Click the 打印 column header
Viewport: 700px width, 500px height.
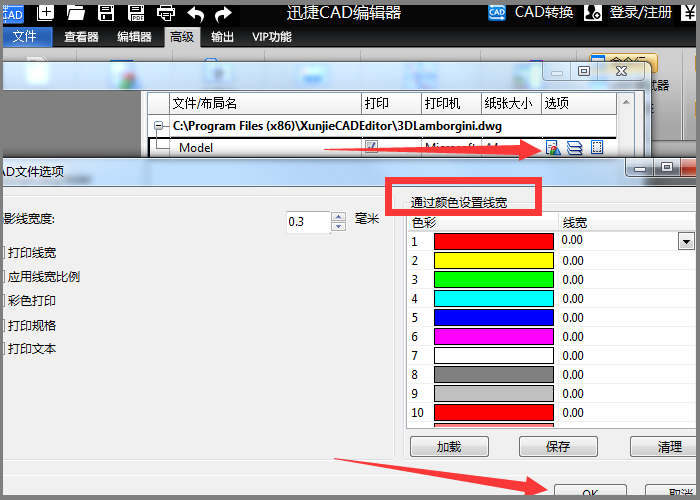click(392, 103)
